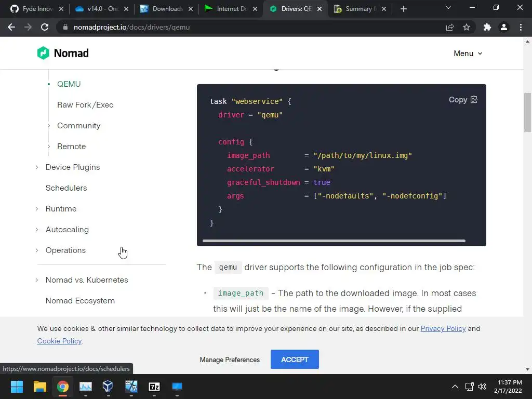
Task: Open the volume control tray icon
Action: 482,387
